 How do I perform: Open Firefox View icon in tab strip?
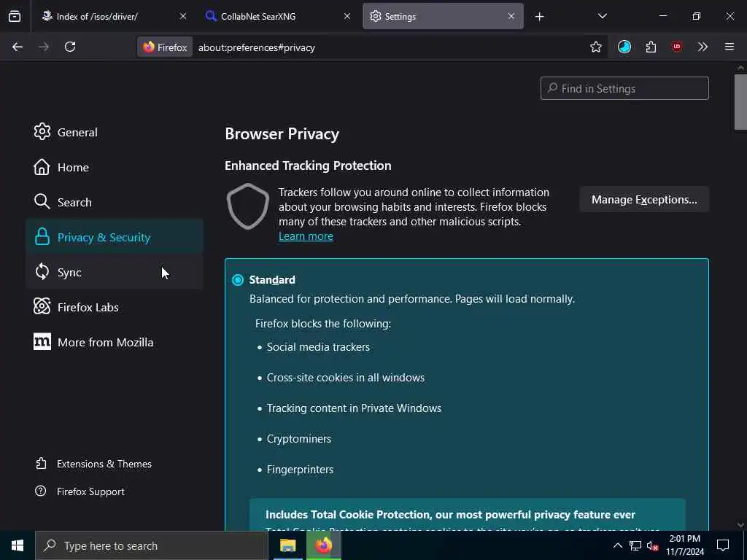pyautogui.click(x=15, y=16)
